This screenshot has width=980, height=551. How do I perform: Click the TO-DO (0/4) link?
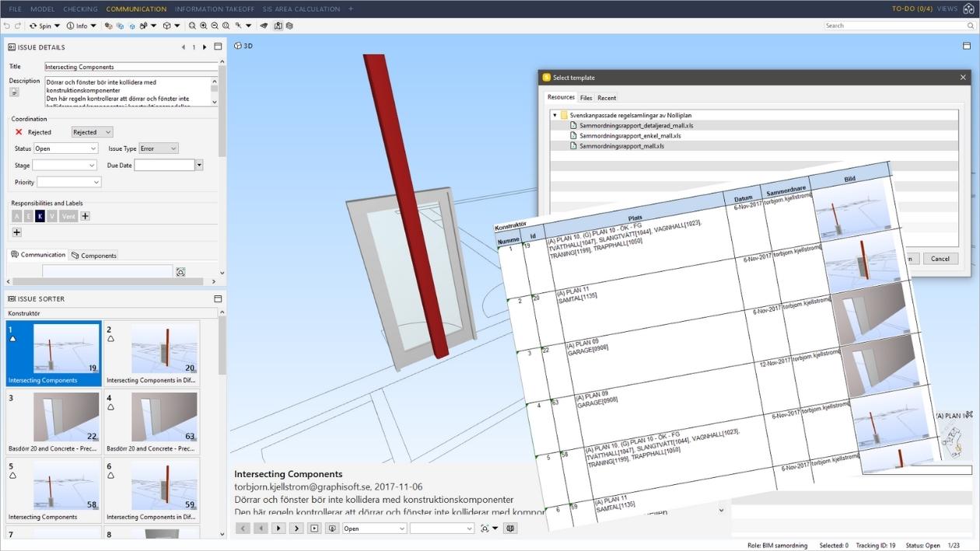[x=912, y=9]
